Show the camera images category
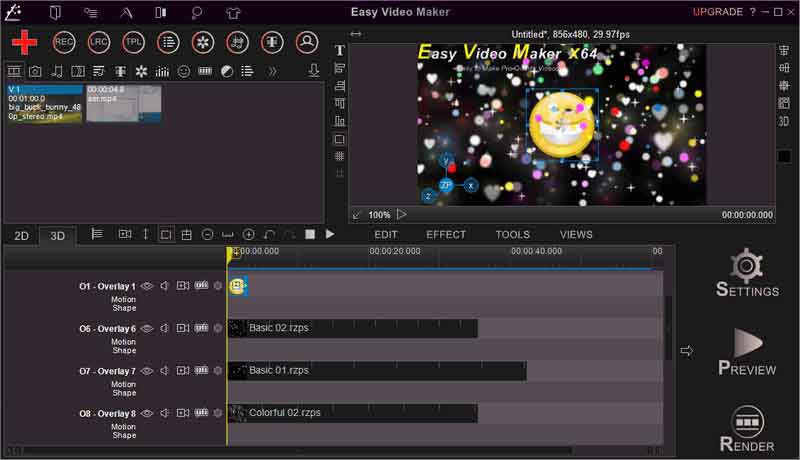The height and width of the screenshot is (460, 800). coord(35,71)
